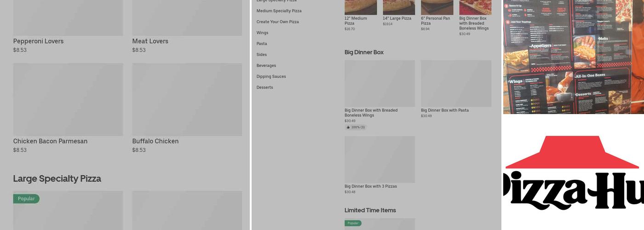The height and width of the screenshot is (230, 644).
Task: Click the Big Dinner Box section heading
Action: point(364,52)
